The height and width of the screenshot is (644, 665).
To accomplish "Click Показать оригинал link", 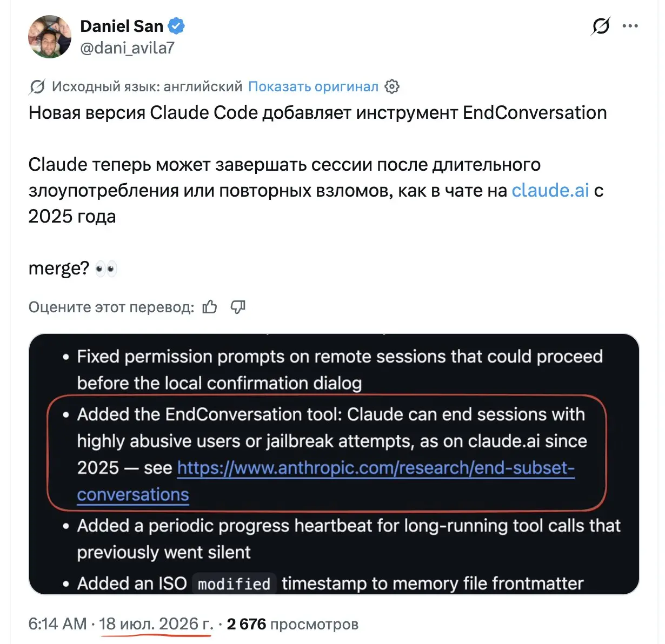I will 313,86.
